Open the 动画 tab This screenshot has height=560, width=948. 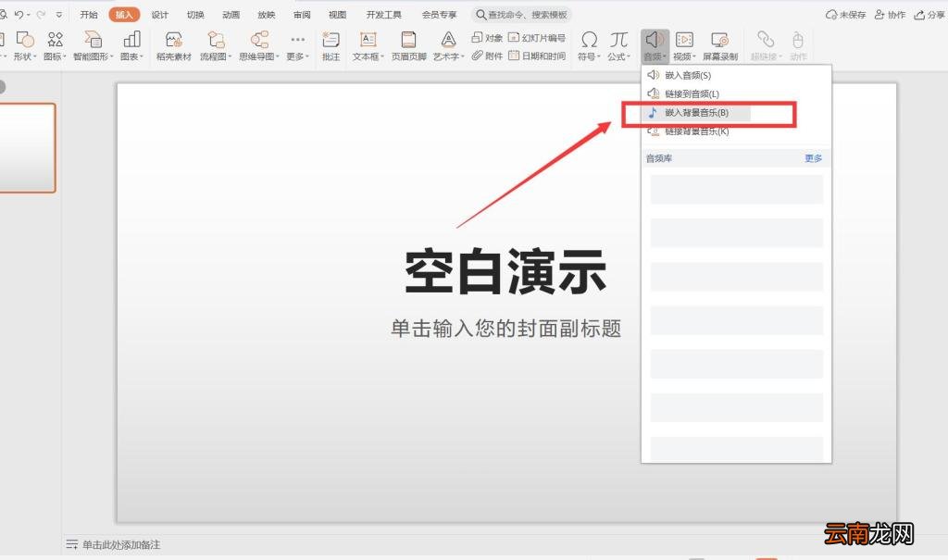click(x=231, y=15)
